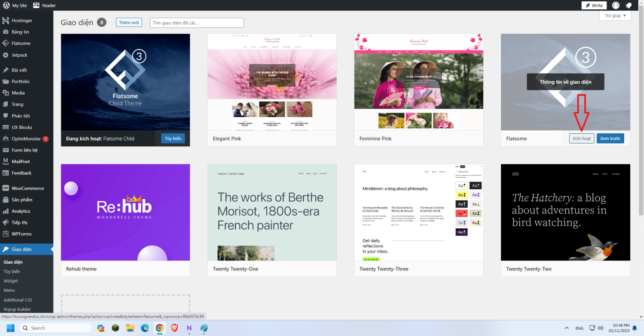Click the Thêm mới add theme button
Viewport: 644px width, 336px height.
pos(129,23)
